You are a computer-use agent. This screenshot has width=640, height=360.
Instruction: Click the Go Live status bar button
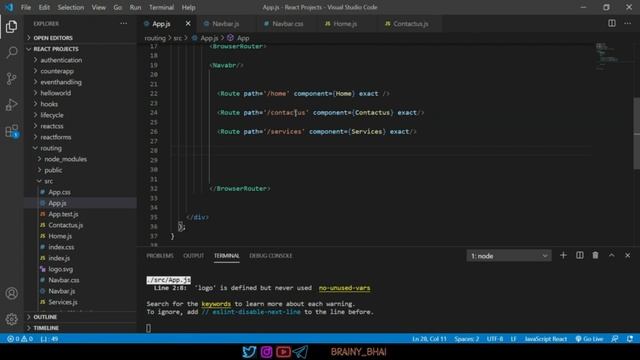tap(589, 339)
